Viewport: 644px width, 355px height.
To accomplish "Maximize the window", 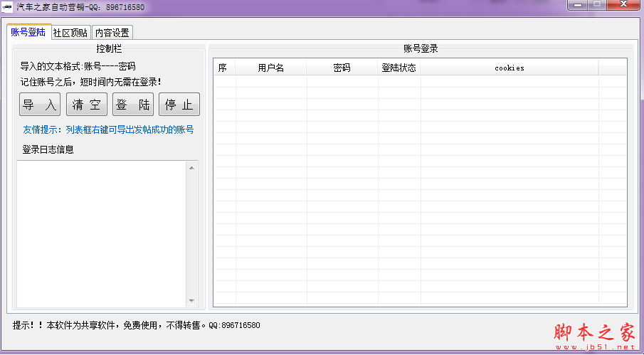I will pyautogui.click(x=597, y=4).
